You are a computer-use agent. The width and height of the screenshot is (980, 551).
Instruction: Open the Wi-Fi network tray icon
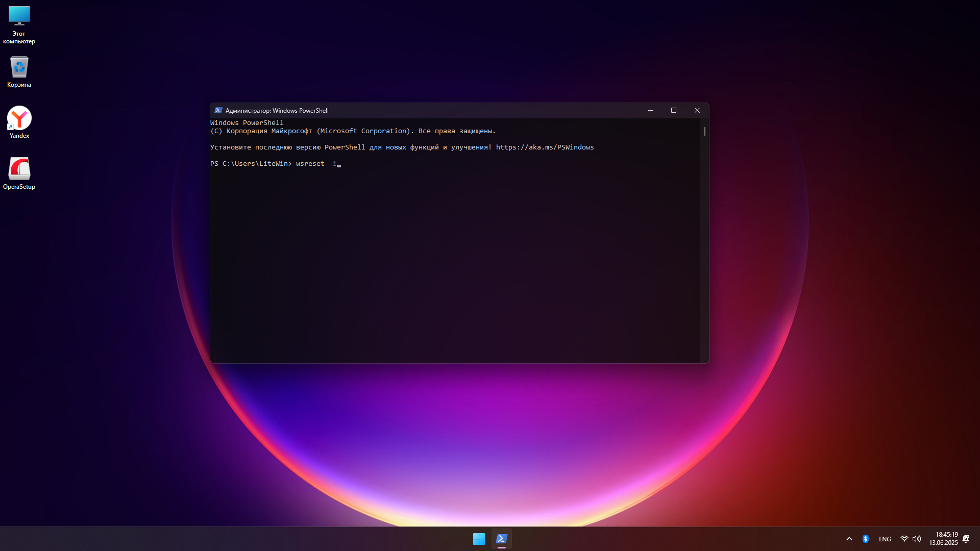(x=904, y=539)
